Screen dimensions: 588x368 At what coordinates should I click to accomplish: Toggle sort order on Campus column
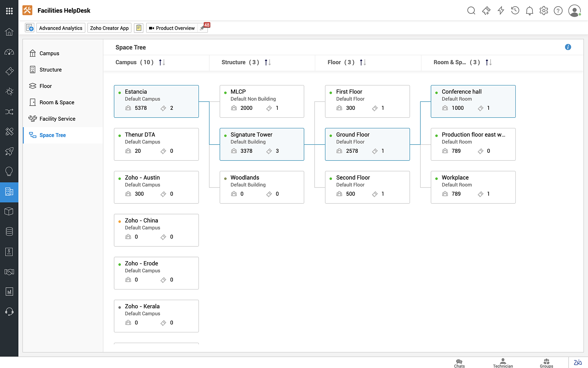click(x=161, y=63)
